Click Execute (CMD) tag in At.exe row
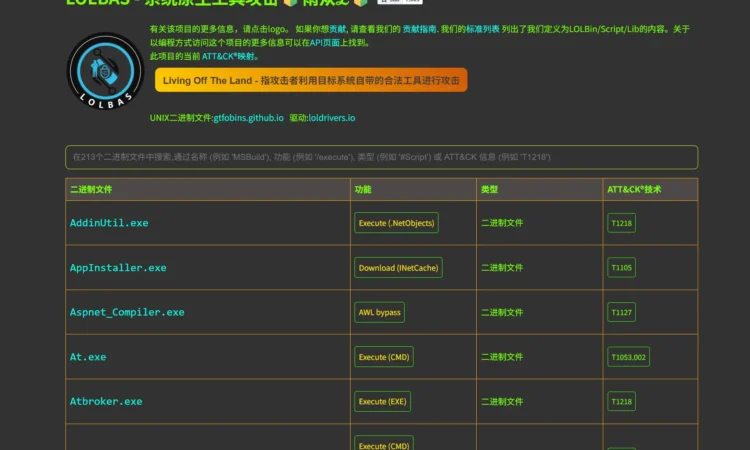Screen dimensions: 750x450 pyautogui.click(x=384, y=357)
